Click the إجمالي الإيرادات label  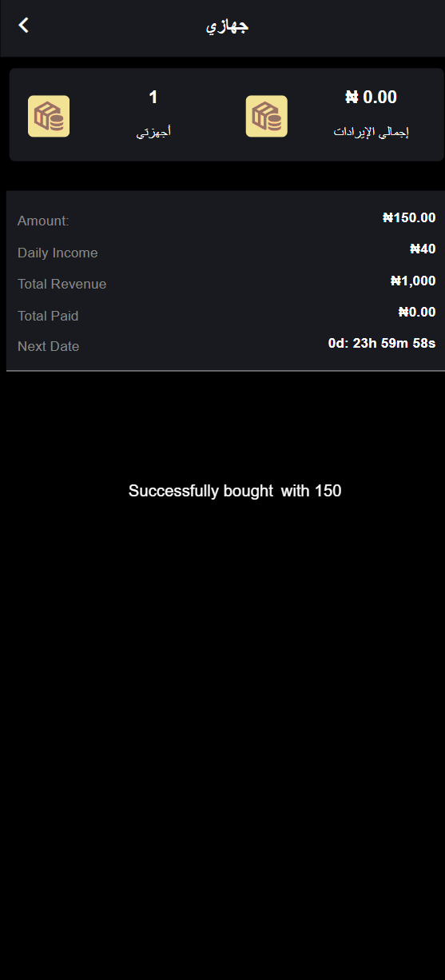pos(371,132)
